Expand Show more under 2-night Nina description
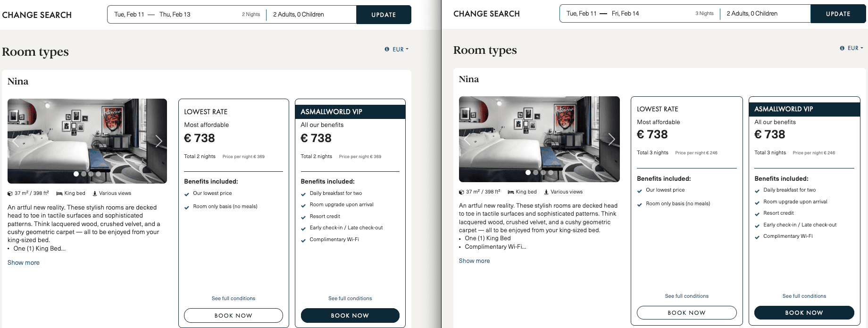The image size is (868, 328). coord(24,263)
